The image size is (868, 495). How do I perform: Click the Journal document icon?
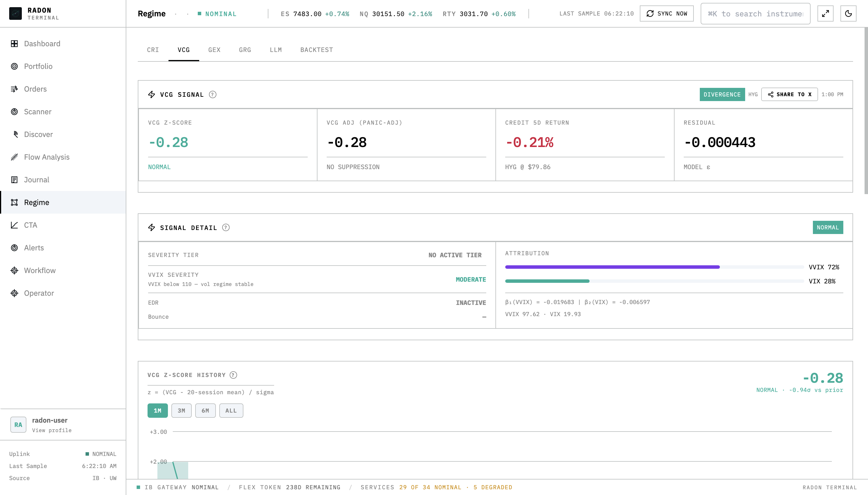(x=14, y=180)
